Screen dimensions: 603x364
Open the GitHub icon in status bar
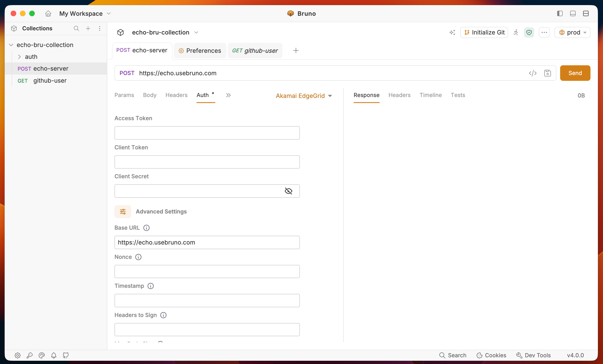66,355
